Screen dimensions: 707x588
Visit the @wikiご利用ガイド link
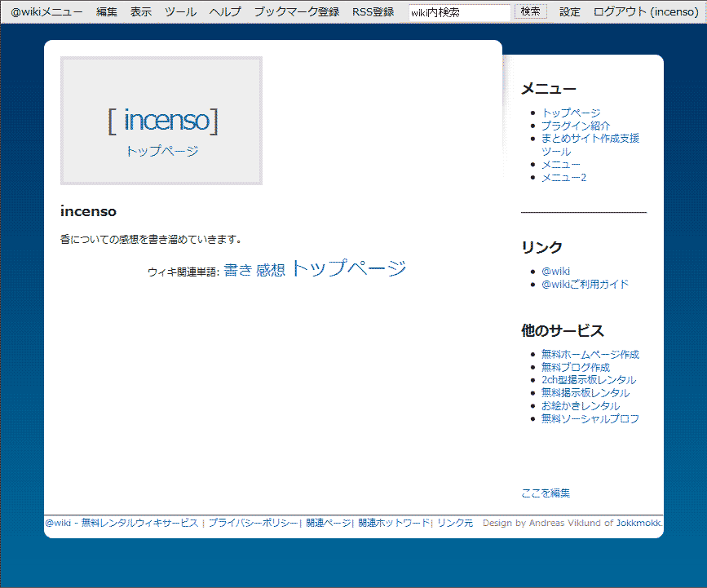coord(584,284)
